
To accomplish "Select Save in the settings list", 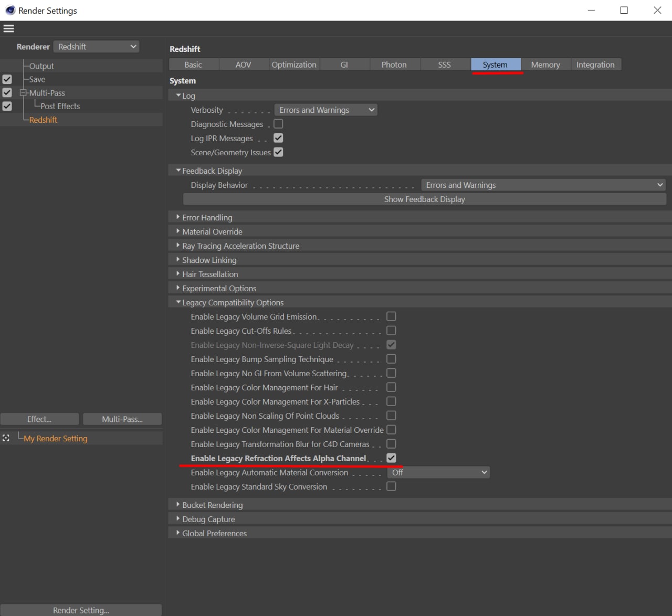I will coord(37,79).
